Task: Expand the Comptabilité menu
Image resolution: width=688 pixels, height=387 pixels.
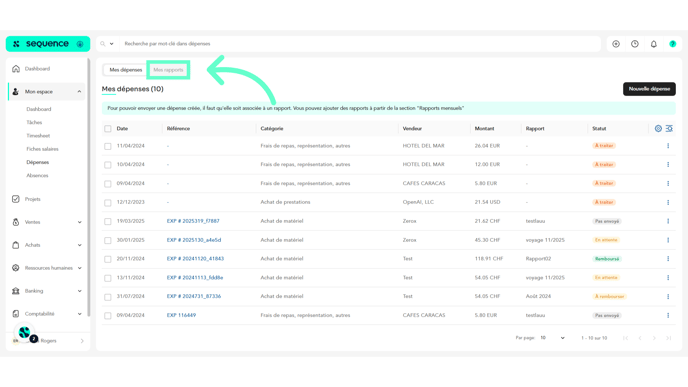Action: 79,314
